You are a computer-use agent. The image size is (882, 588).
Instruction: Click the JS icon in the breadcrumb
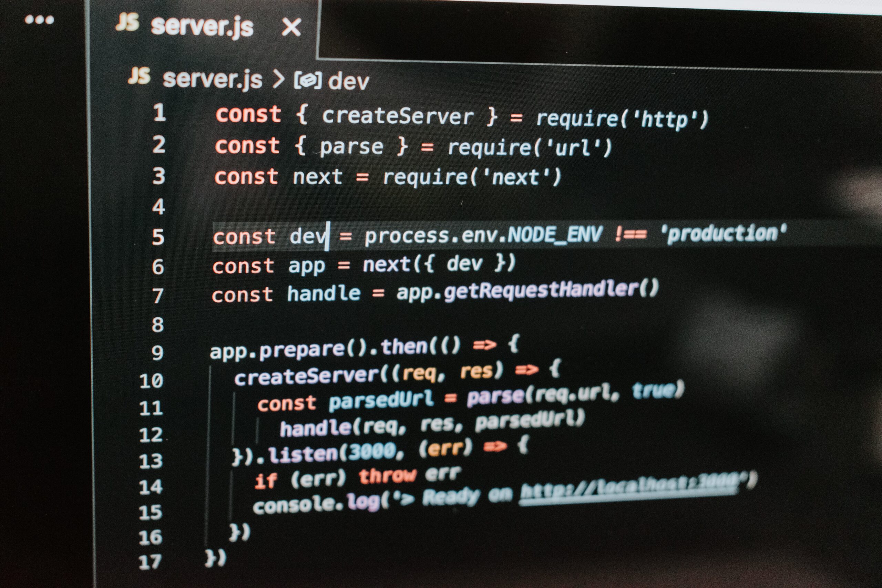139,76
